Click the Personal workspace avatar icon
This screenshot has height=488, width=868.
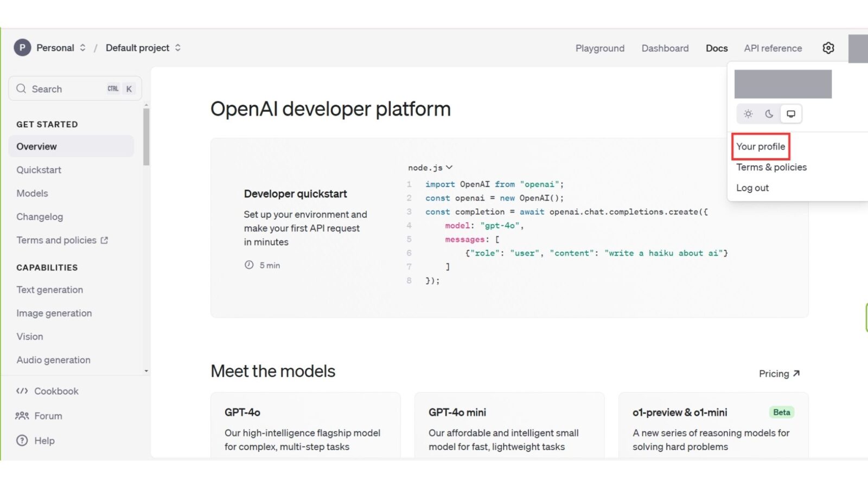pos(22,48)
